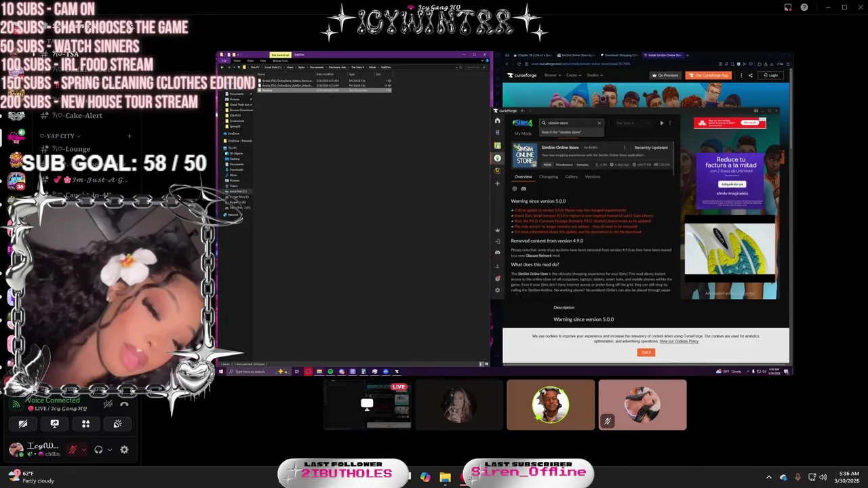
Task: Open new tab plus in shared browser
Action: (688, 55)
